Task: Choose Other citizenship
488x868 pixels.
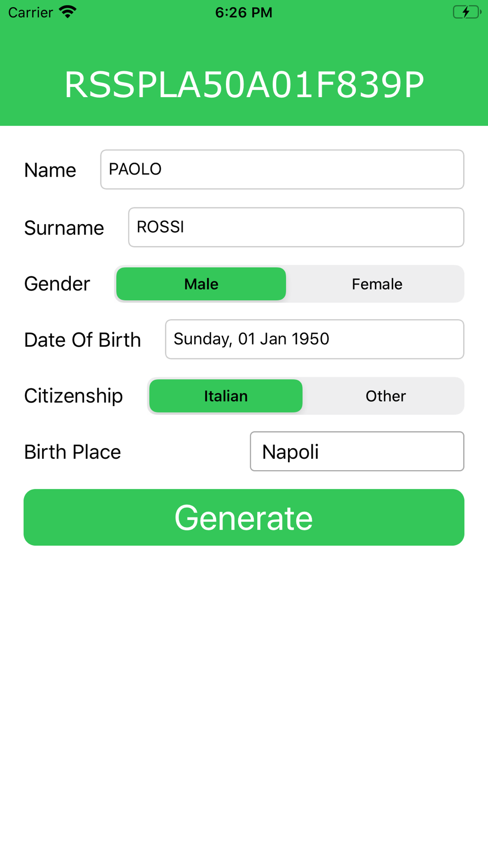Action: (386, 396)
